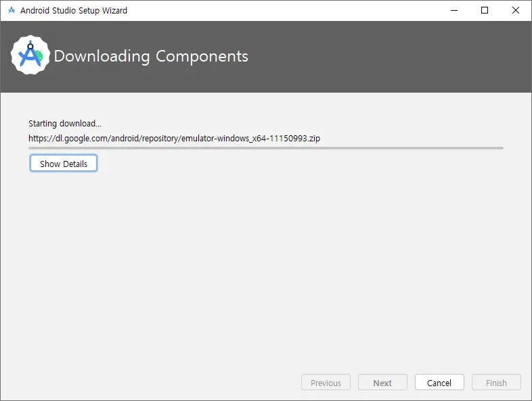The width and height of the screenshot is (532, 401).
Task: Click the dark gray header banner background
Action: click(x=373, y=57)
